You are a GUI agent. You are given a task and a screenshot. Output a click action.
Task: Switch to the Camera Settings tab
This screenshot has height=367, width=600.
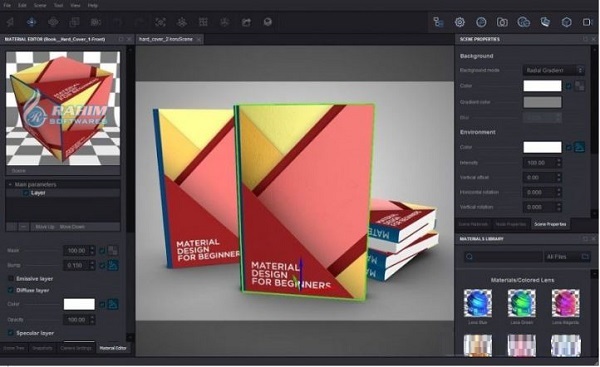point(76,348)
